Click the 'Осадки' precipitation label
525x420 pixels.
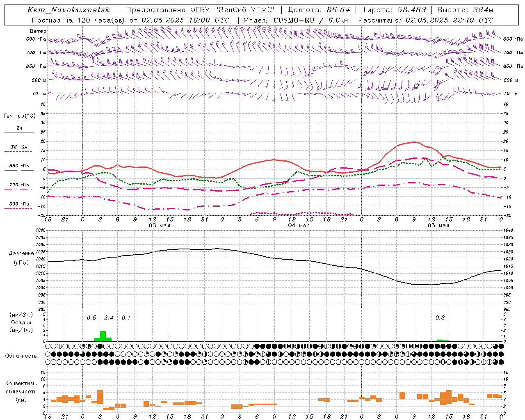[x=21, y=322]
